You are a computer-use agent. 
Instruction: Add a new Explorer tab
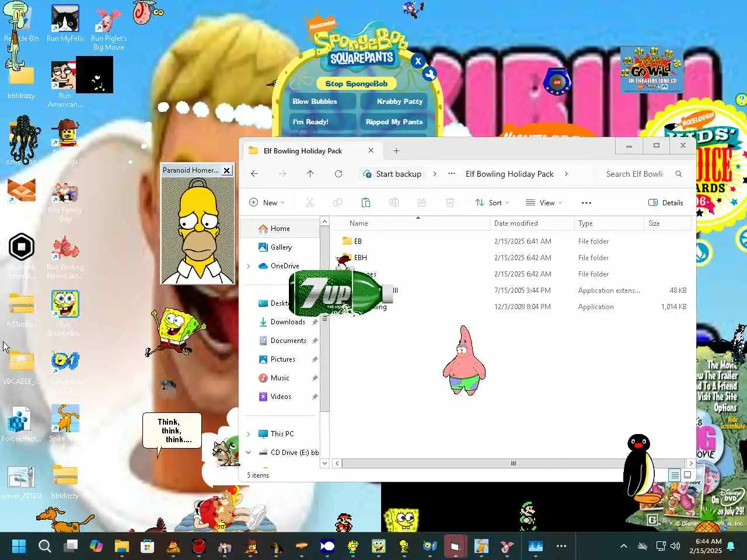(396, 151)
